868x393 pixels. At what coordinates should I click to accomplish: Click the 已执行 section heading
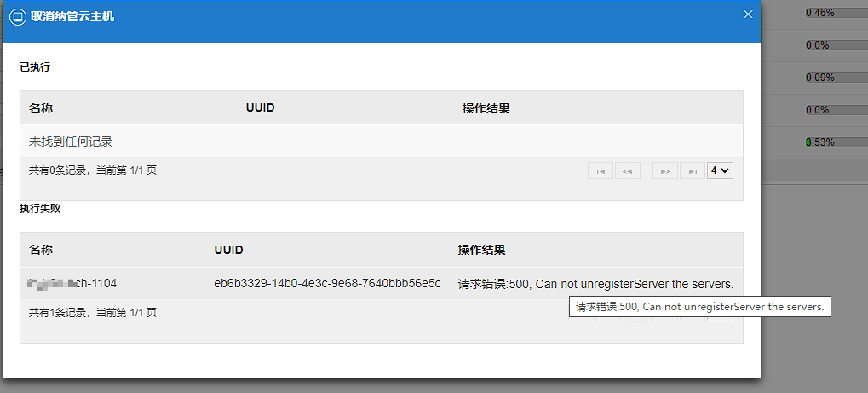(35, 67)
